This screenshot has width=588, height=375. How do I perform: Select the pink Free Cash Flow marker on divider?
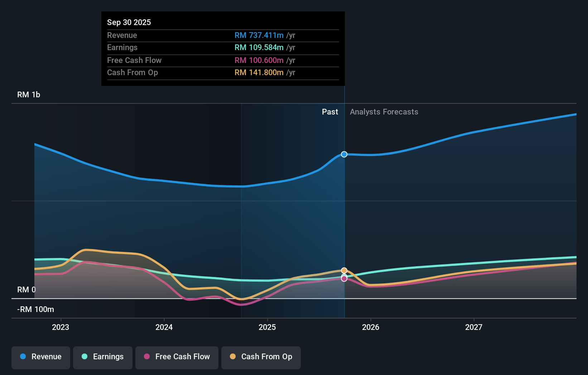tap(344, 278)
